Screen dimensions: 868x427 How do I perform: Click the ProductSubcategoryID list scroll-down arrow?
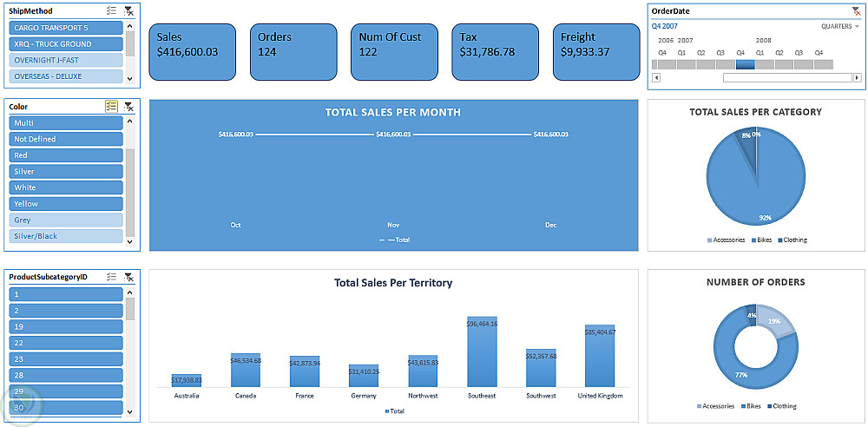click(x=130, y=411)
